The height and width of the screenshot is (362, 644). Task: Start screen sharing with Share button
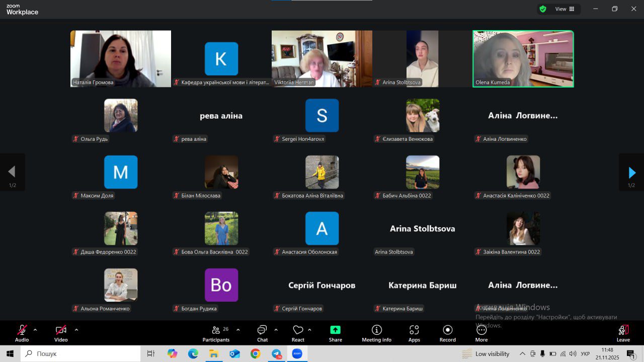(x=335, y=333)
